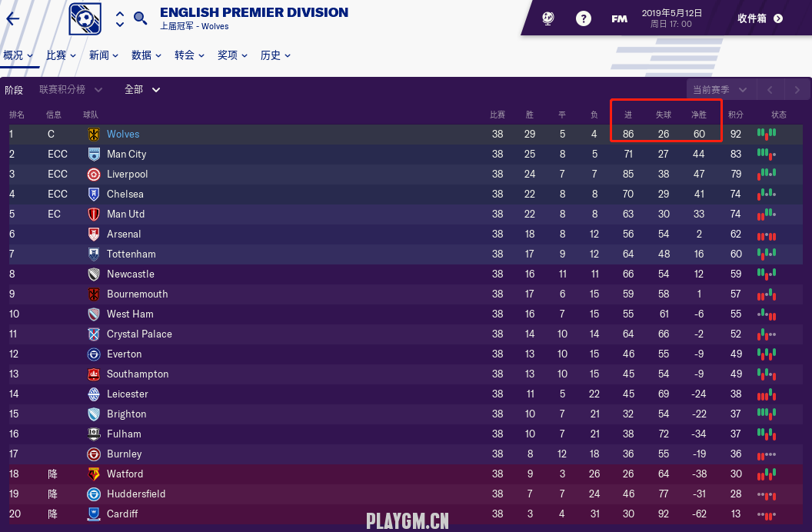Open the 转会 menu

[189, 55]
